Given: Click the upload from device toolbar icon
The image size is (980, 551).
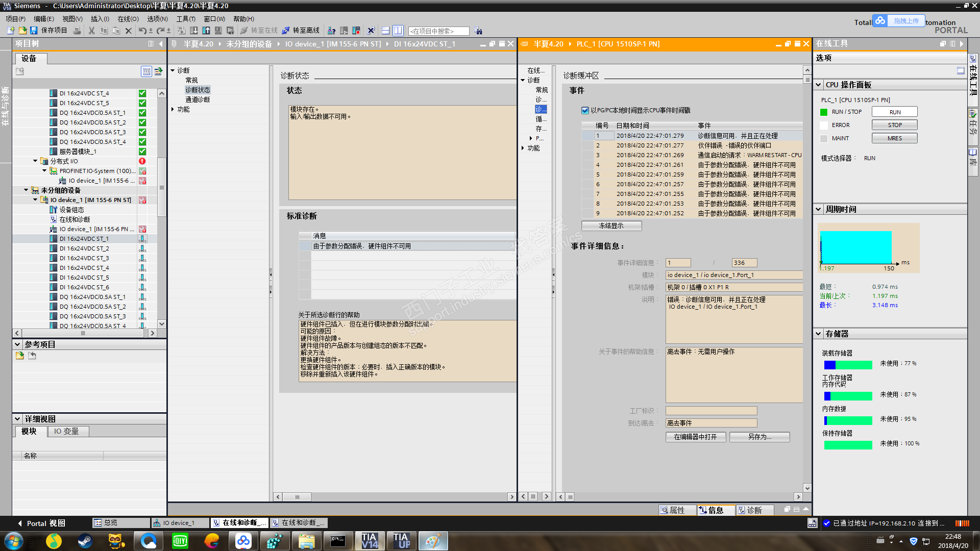Looking at the screenshot, I should [x=206, y=31].
